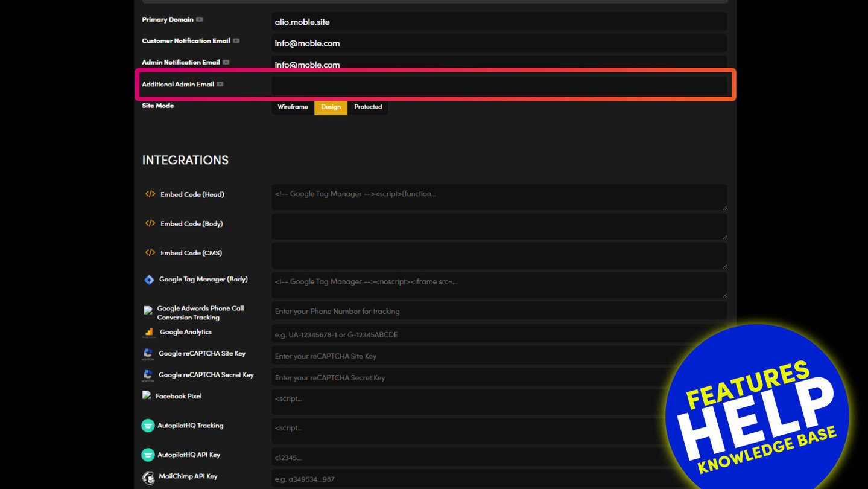Click the Google reCAPTCHA Site Key icon

pos(148,354)
